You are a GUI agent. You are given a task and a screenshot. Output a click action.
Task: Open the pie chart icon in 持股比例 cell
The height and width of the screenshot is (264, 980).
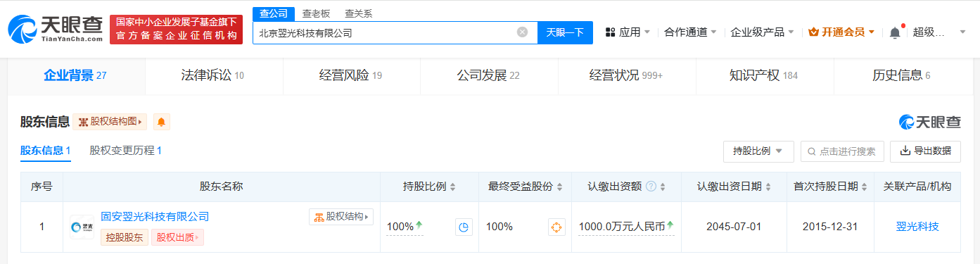tap(464, 227)
